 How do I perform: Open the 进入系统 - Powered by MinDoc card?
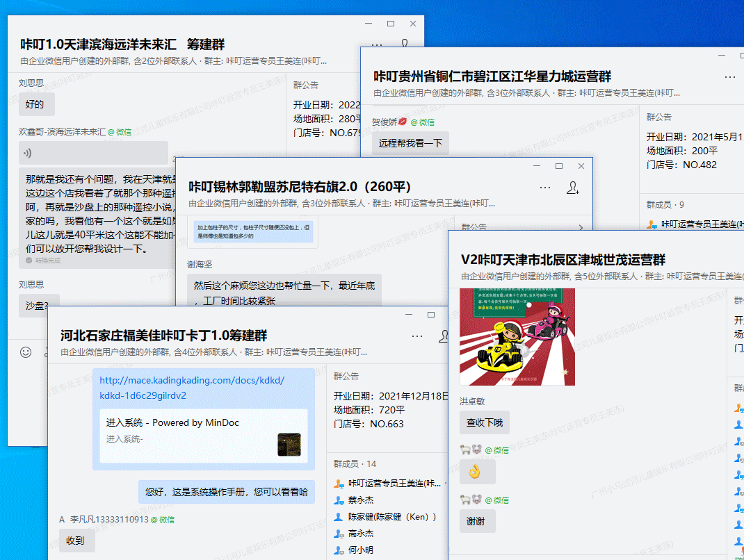click(204, 436)
